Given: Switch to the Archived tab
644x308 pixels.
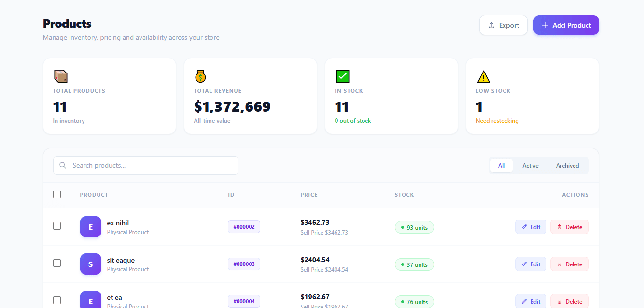Looking at the screenshot, I should [x=567, y=165].
